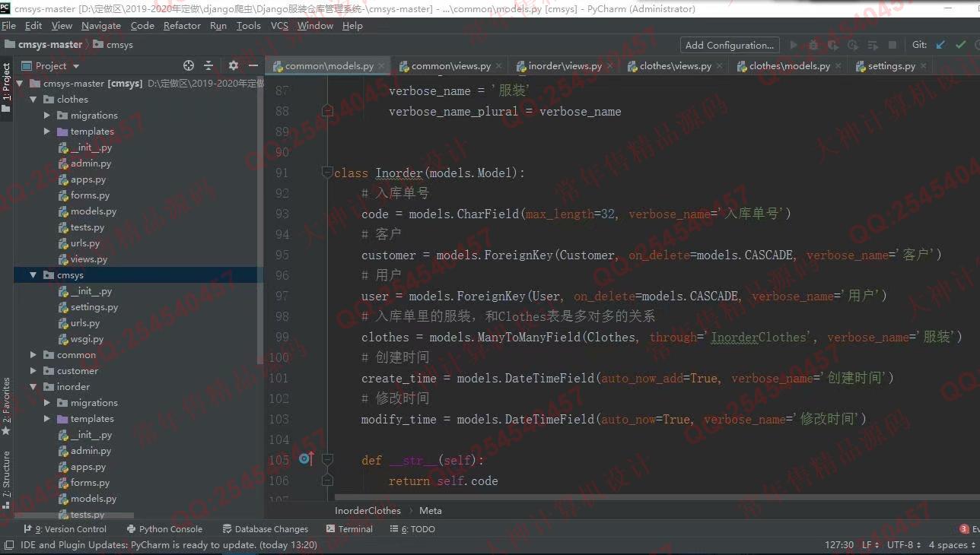Expand the common folder

point(33,355)
